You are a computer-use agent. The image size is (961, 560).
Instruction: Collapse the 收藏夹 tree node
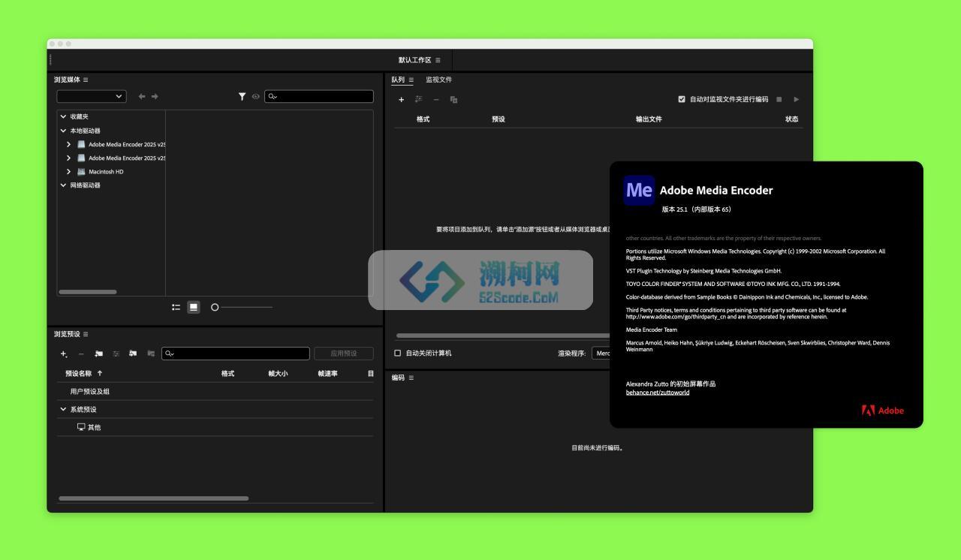[x=63, y=116]
